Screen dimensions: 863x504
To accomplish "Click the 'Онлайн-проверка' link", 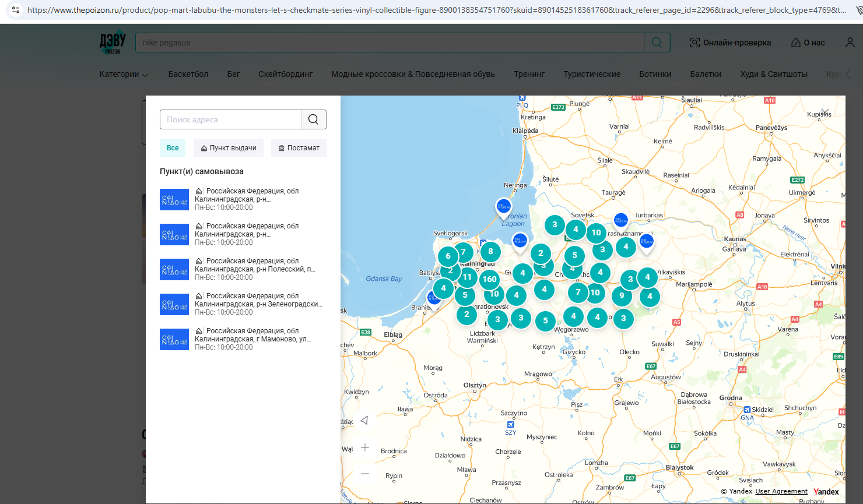I will tap(730, 43).
